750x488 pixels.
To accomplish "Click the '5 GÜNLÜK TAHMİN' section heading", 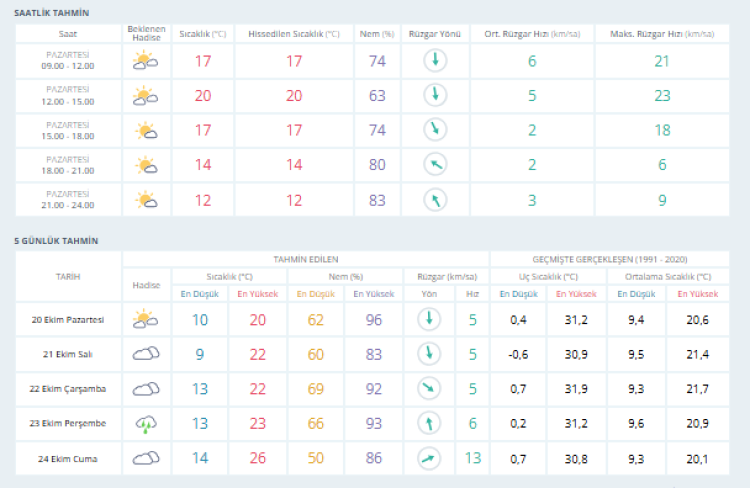I will click(56, 241).
